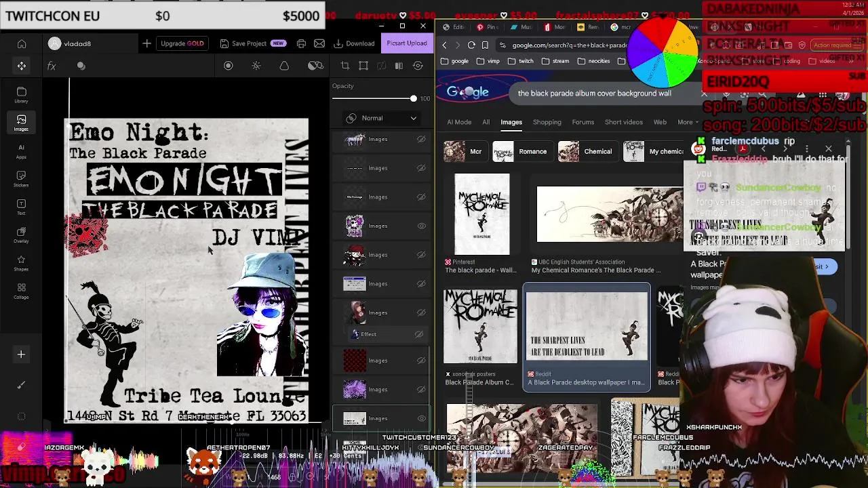
Task: Click the circle record-style adjust icon
Action: (x=229, y=66)
